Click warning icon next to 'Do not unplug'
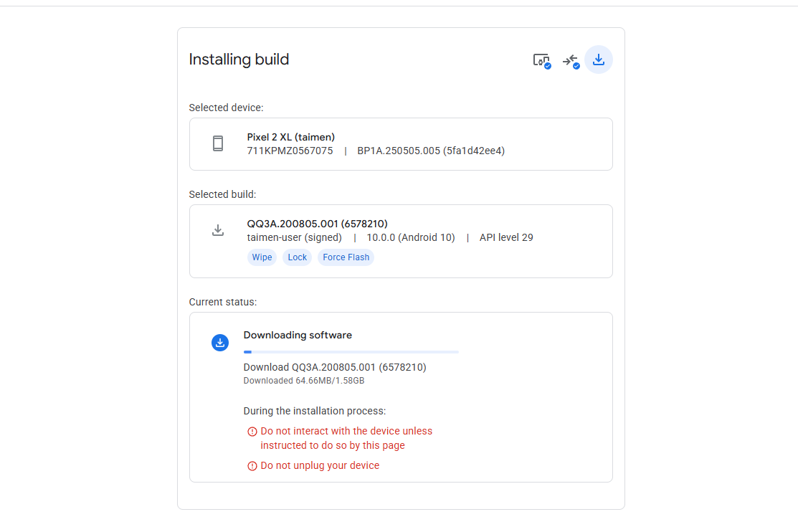Image resolution: width=798 pixels, height=532 pixels. tap(252, 466)
